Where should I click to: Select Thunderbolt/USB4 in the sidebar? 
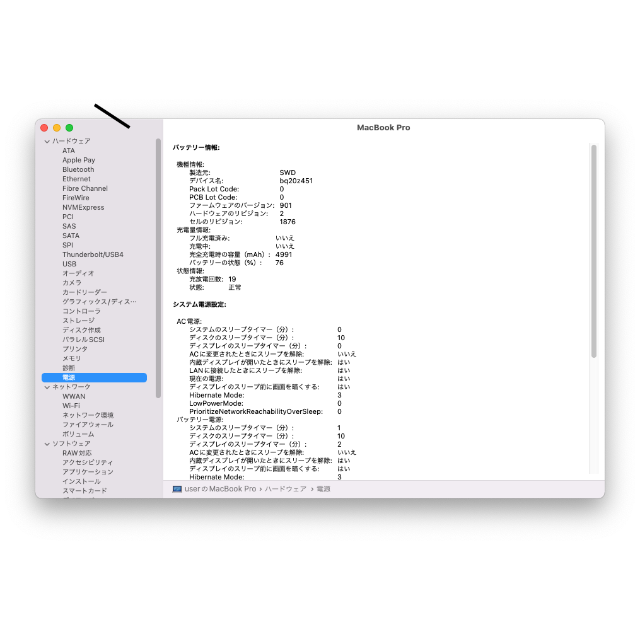coord(93,254)
